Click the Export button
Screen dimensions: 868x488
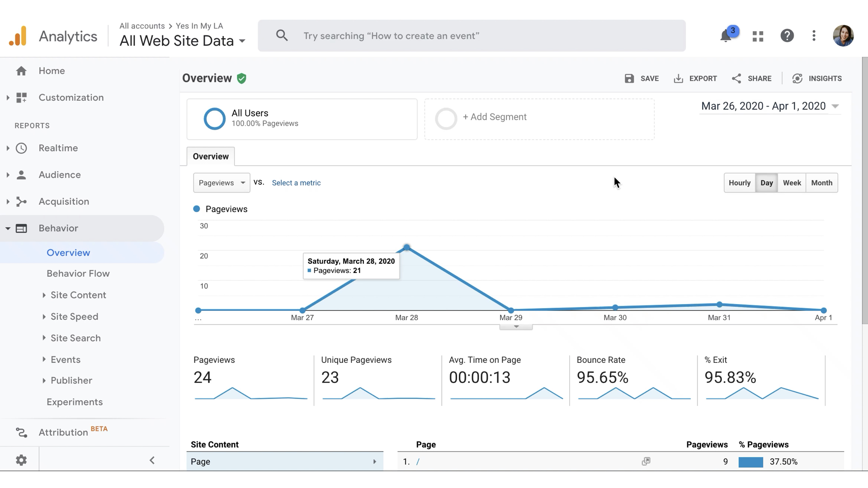tap(695, 78)
